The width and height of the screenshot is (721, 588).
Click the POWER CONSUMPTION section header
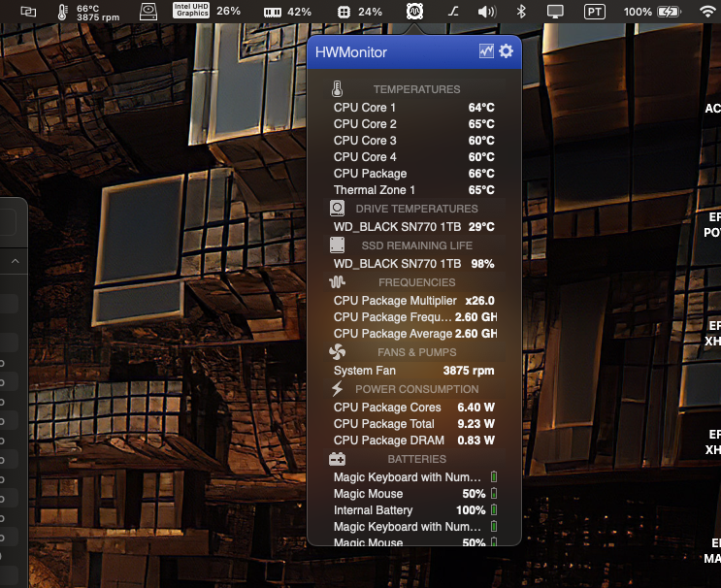[416, 389]
